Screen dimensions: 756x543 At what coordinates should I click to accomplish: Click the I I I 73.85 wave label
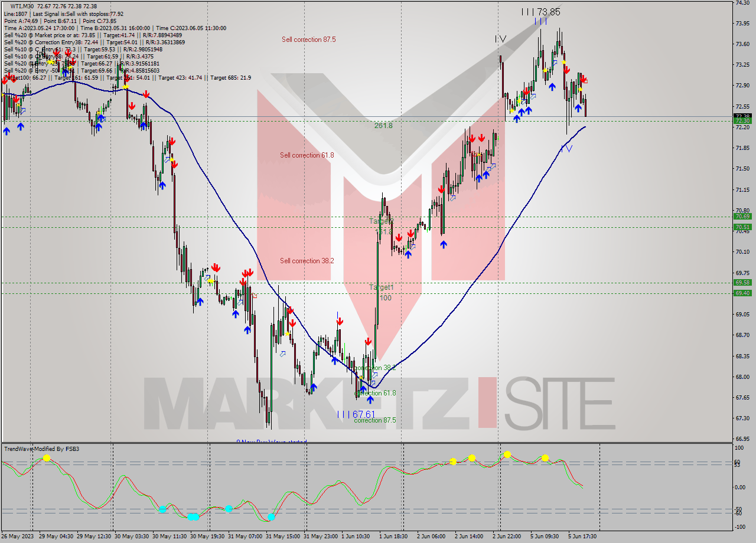pyautogui.click(x=540, y=12)
